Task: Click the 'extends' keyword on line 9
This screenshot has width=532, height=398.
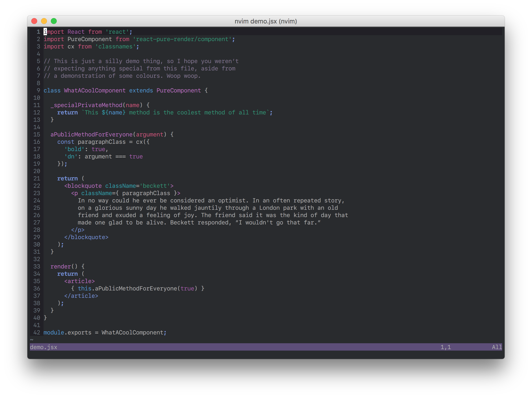Action: click(x=141, y=90)
